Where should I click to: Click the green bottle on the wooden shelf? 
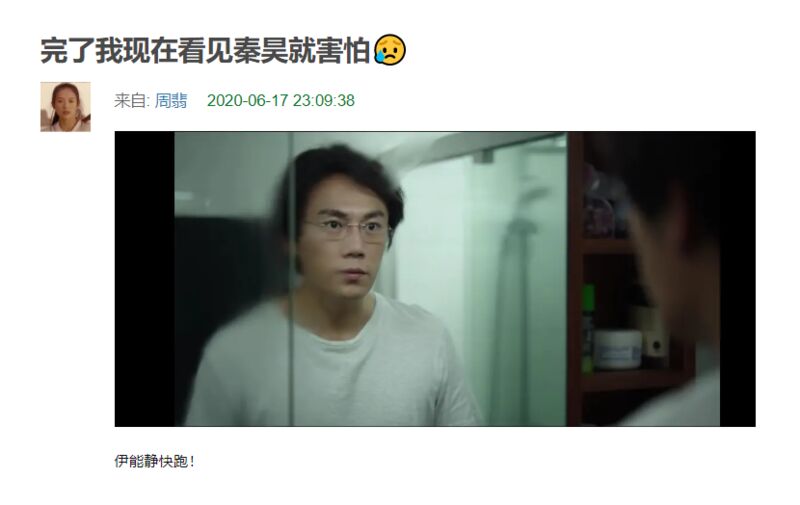point(588,329)
